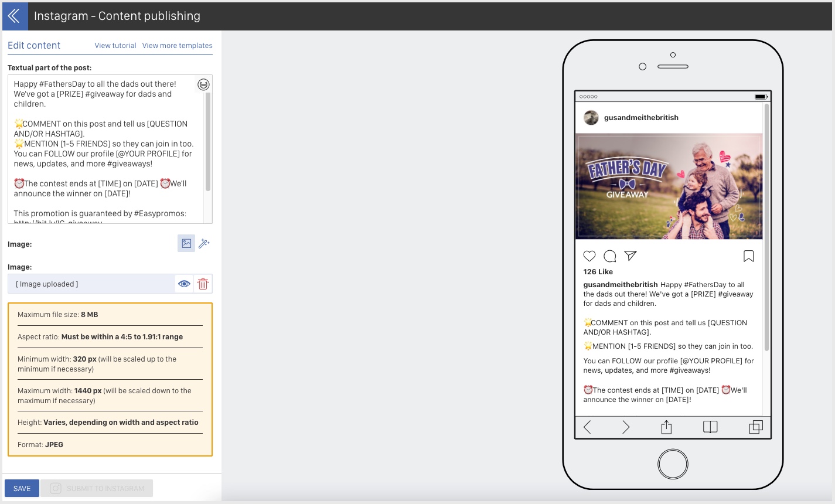Click the phone browser tabs icon
Viewport: 835px width, 504px height.
(756, 427)
